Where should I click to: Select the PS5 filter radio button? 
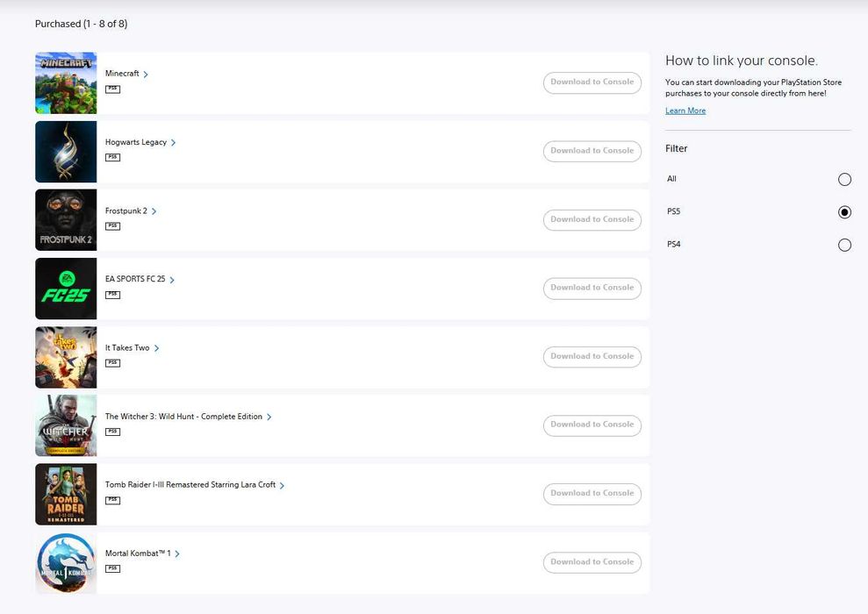pyautogui.click(x=844, y=212)
